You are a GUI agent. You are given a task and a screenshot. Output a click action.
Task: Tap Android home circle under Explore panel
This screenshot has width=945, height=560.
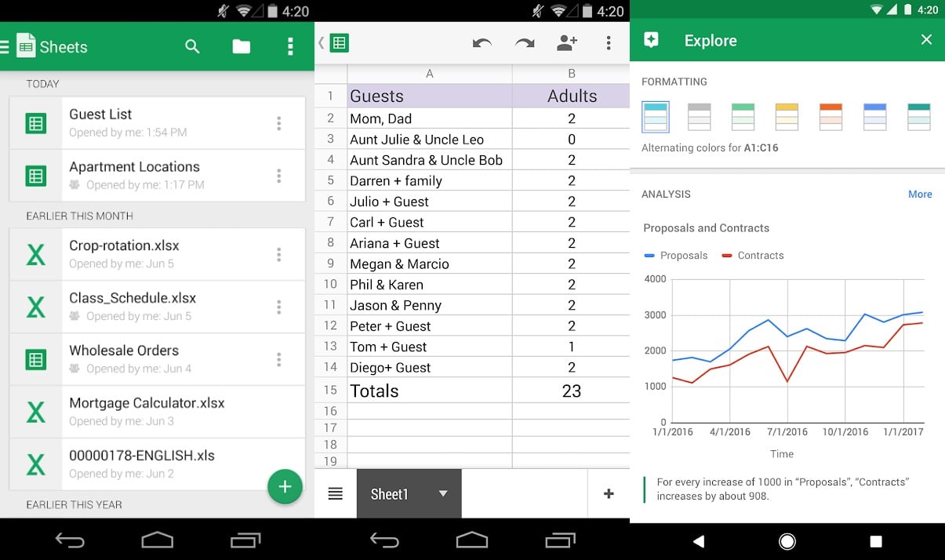pos(787,541)
